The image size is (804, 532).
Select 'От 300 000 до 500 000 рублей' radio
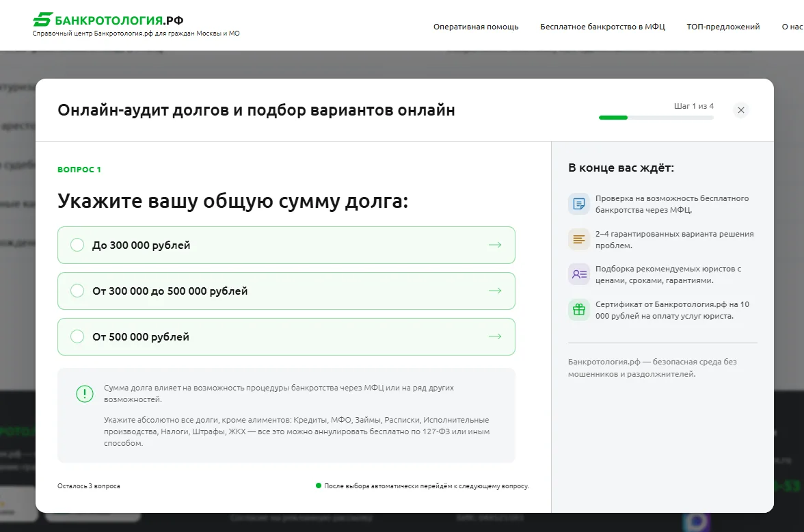(77, 291)
